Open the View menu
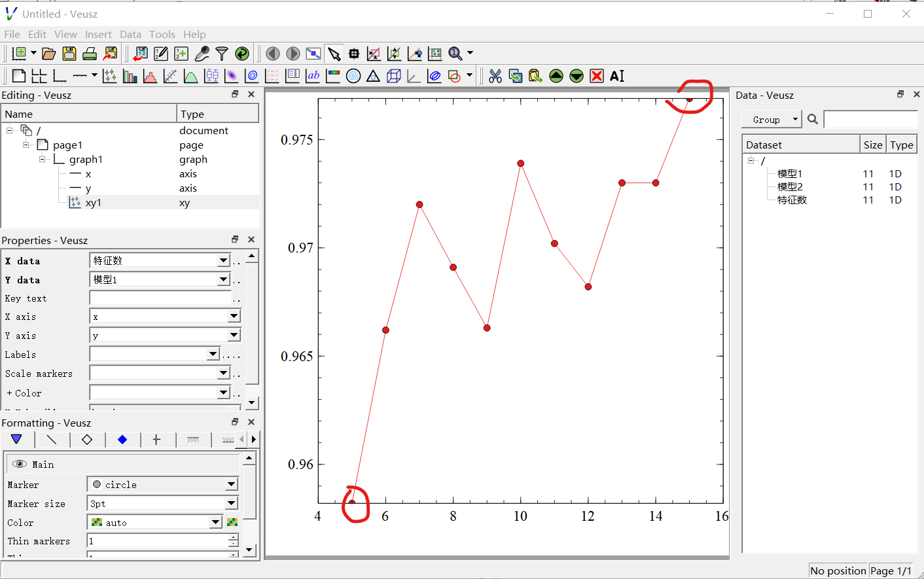This screenshot has width=924, height=579. (65, 34)
